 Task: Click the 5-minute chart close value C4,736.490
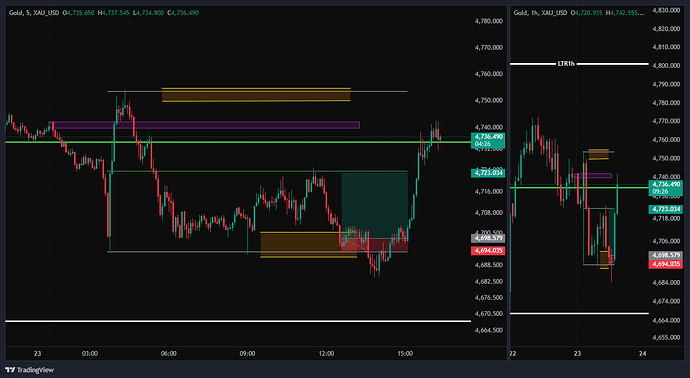[x=183, y=13]
